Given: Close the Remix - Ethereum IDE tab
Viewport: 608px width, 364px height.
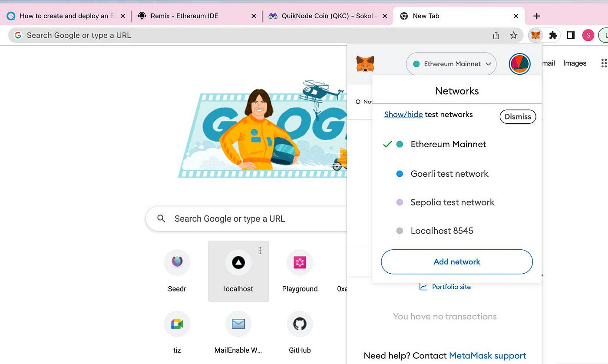Looking at the screenshot, I should pos(254,16).
